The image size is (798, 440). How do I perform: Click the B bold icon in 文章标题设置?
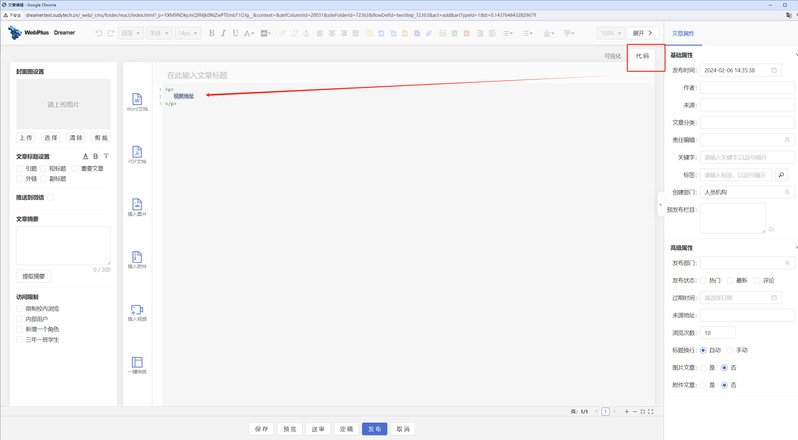point(96,156)
